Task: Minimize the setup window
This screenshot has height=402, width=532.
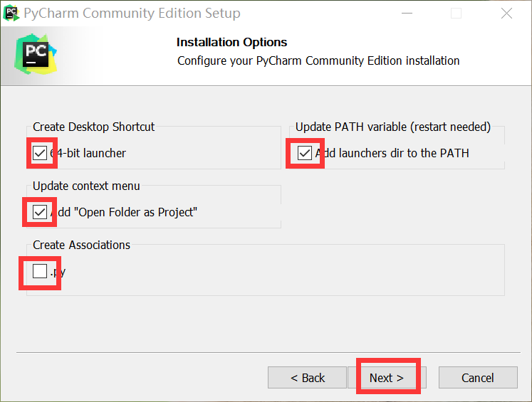Action: [407, 14]
